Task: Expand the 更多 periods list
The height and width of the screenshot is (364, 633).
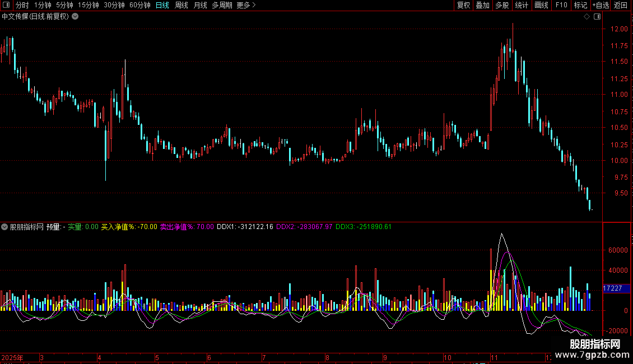Action: tap(246, 5)
